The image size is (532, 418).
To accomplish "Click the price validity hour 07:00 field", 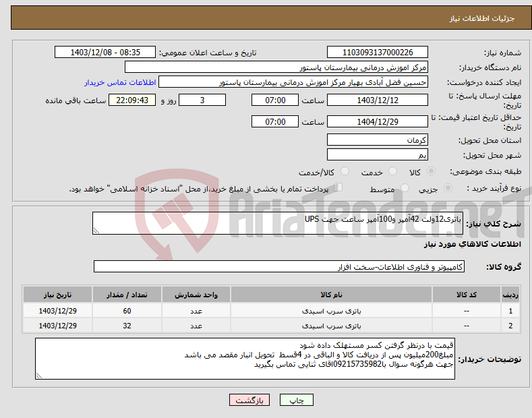I will [275, 121].
